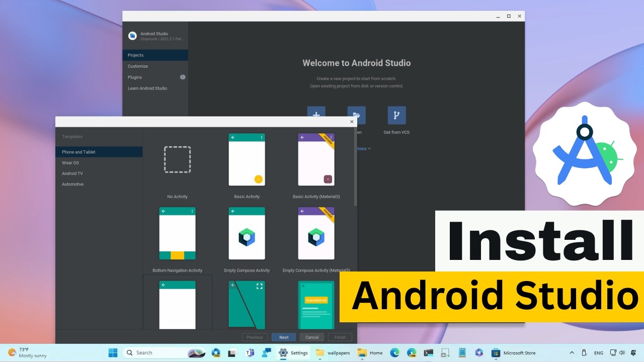644x362 pixels.
Task: Open Settings app on taskbar
Action: [293, 352]
